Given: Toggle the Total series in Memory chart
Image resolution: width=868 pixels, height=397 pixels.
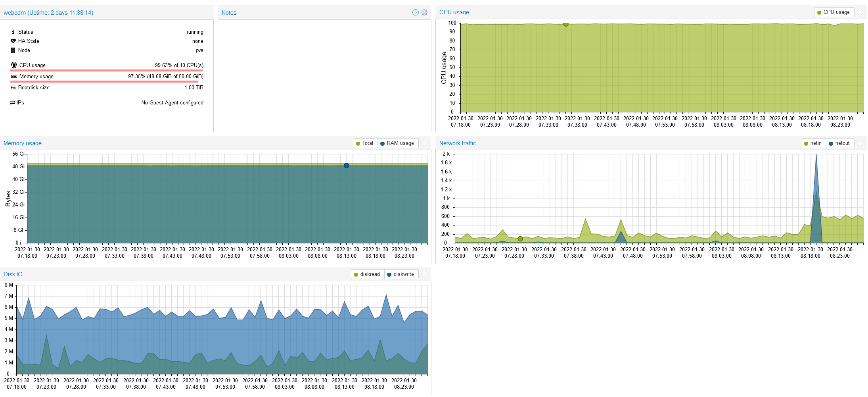Looking at the screenshot, I should click(x=365, y=143).
